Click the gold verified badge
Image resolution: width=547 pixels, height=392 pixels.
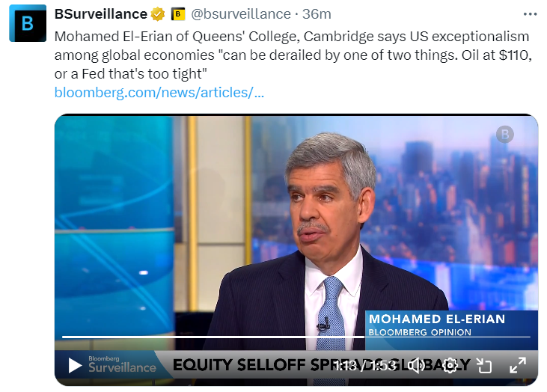[x=158, y=14]
